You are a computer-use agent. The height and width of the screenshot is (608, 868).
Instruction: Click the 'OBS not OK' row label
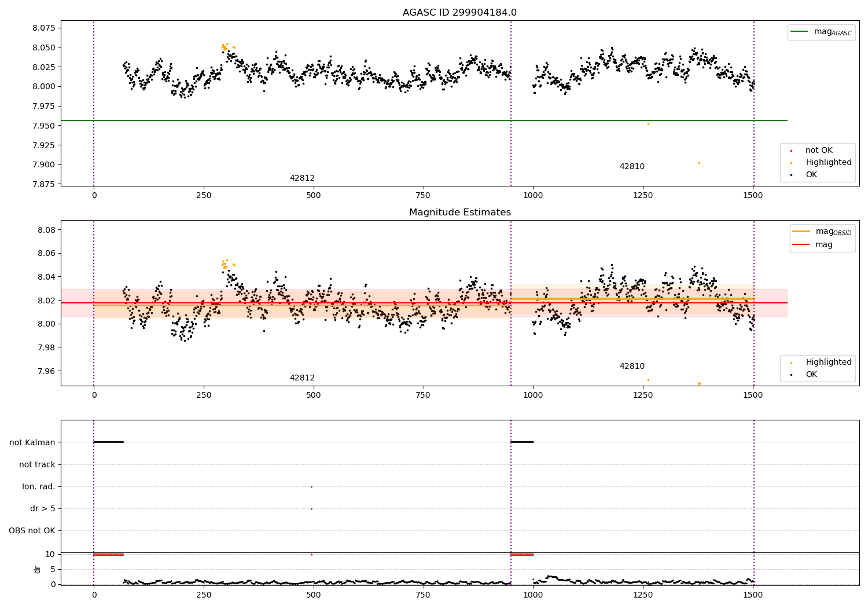pos(32,531)
